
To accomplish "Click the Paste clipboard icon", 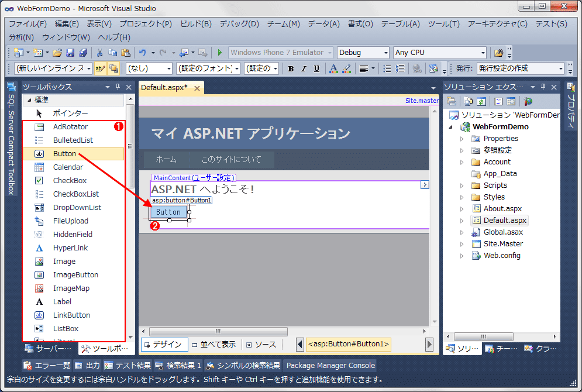I will 126,53.
